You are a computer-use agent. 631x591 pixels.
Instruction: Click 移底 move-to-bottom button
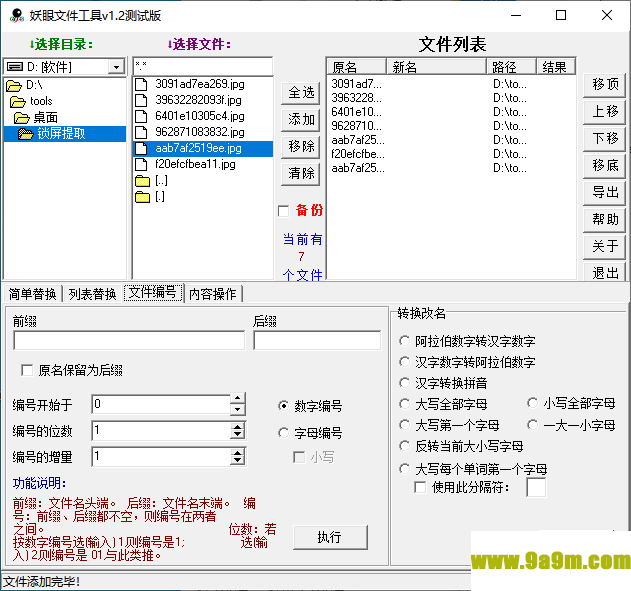tap(604, 166)
